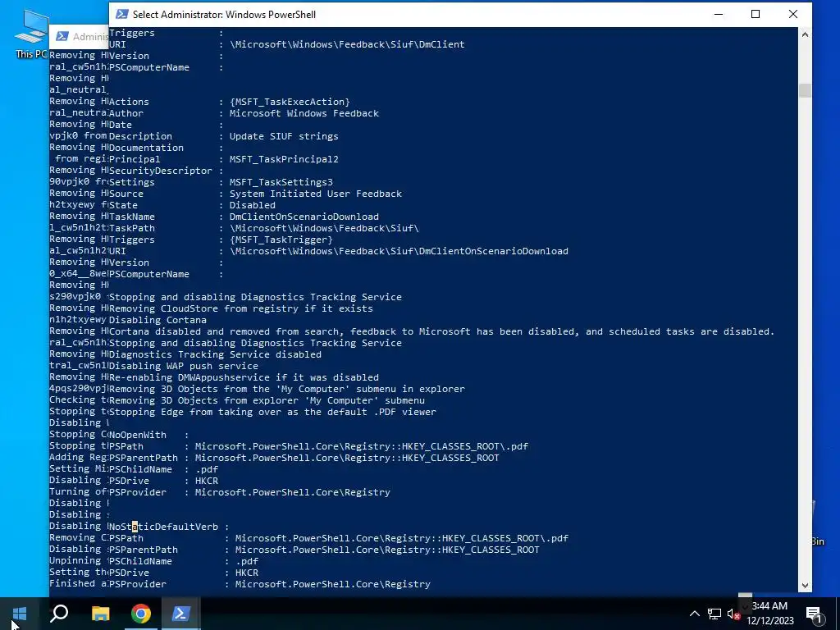The width and height of the screenshot is (840, 630).
Task: Click PowerShell icon in front window title bar
Action: click(121, 14)
